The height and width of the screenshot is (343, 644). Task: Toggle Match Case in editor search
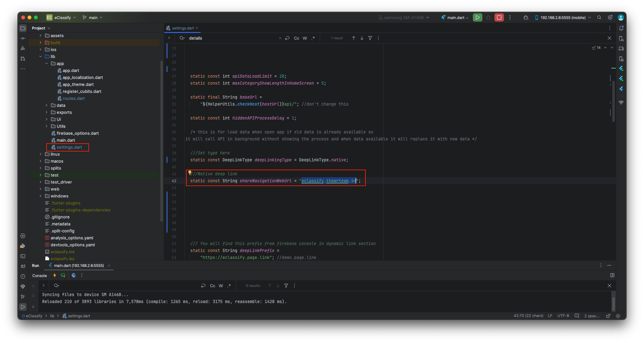point(296,38)
